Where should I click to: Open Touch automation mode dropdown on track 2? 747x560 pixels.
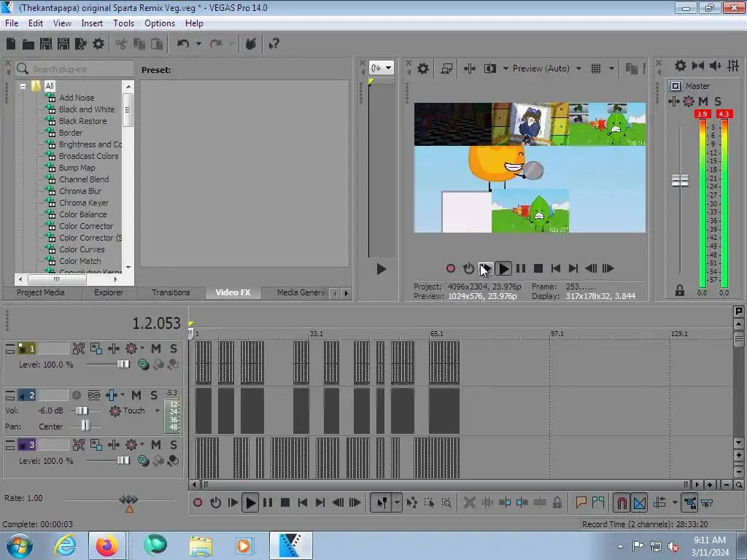pyautogui.click(x=158, y=411)
